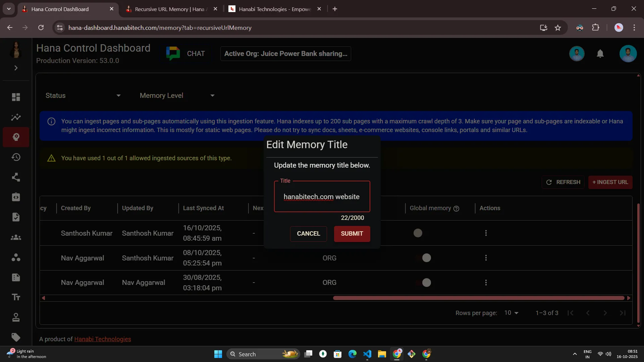Click the notifications bell icon
Viewport: 644px width, 362px height.
click(x=600, y=54)
